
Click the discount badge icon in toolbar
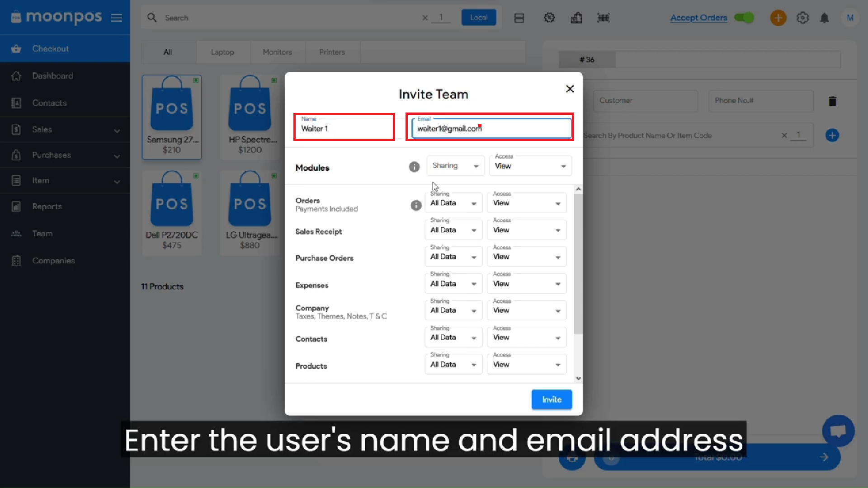(x=549, y=18)
